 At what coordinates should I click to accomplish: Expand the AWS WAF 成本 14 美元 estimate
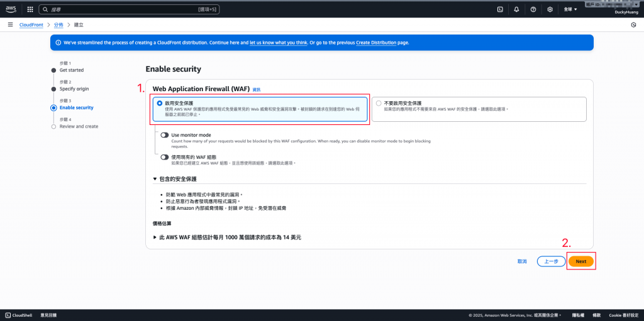point(227,237)
